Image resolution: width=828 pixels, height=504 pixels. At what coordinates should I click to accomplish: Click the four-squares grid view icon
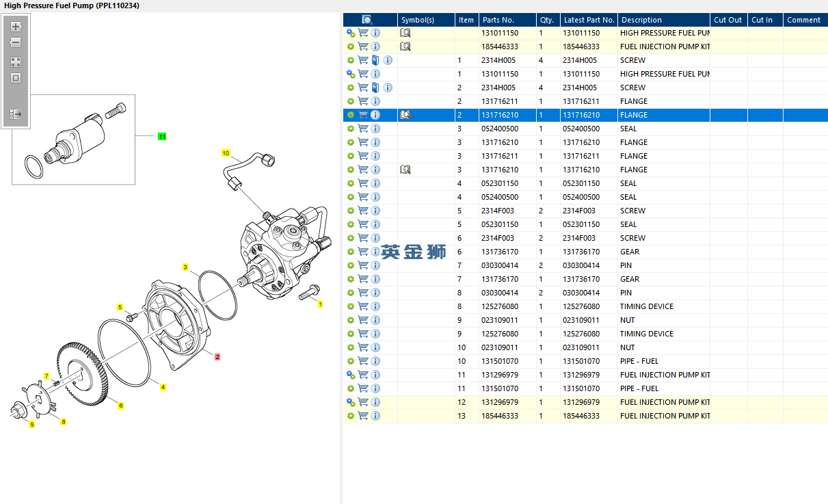coord(16,62)
